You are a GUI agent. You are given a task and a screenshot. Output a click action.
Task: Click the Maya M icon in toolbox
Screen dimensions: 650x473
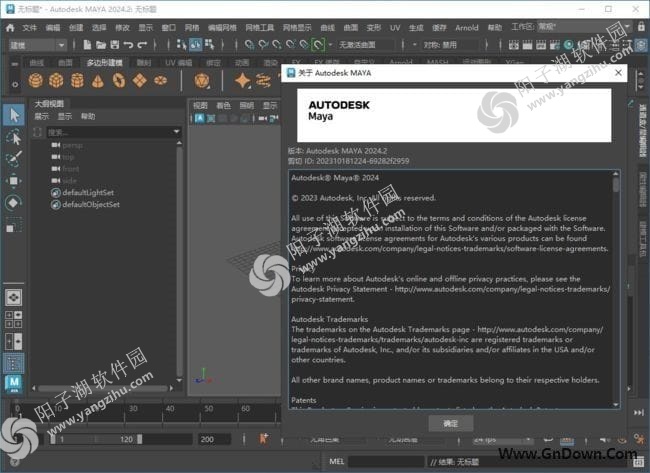[14, 384]
